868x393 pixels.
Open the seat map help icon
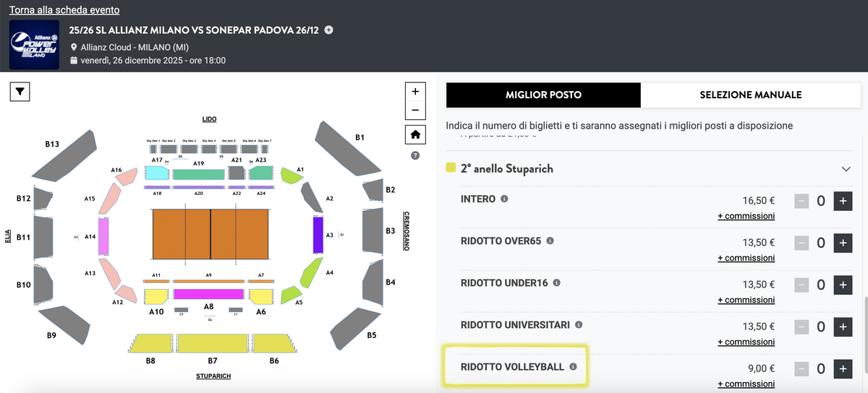click(x=415, y=155)
